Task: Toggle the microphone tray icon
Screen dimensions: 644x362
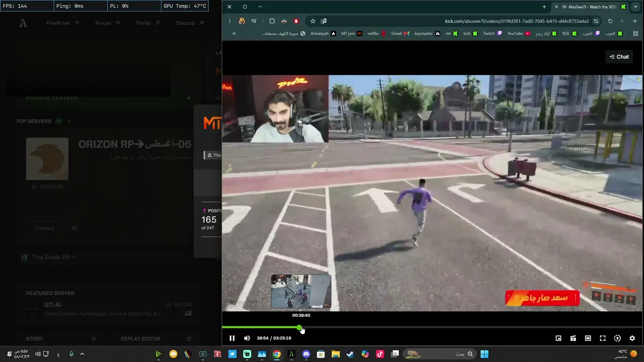Action: 71,354
